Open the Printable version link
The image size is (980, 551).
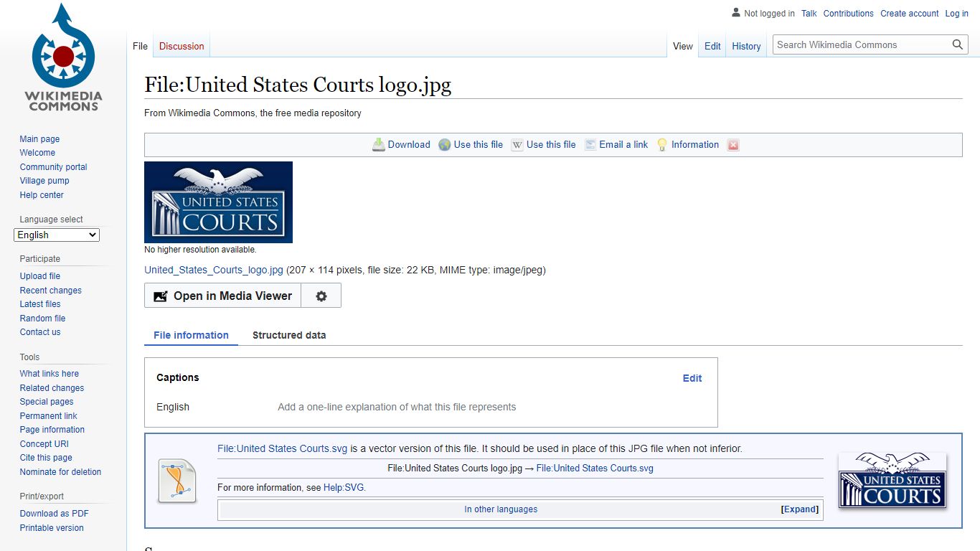[52, 528]
